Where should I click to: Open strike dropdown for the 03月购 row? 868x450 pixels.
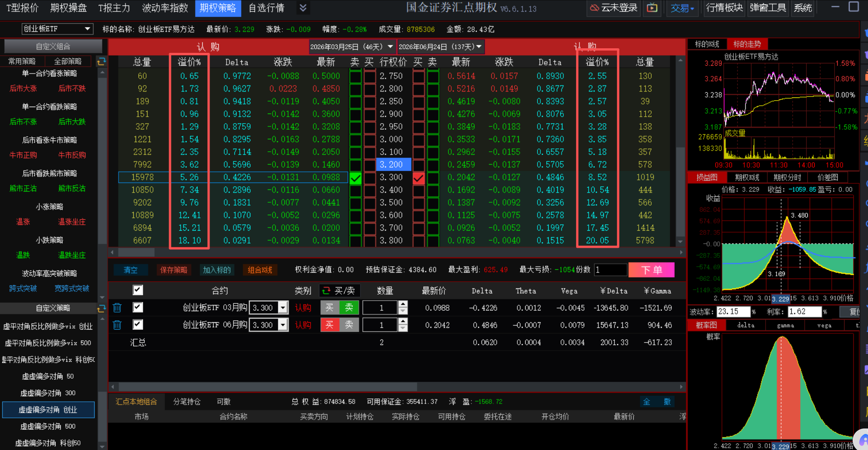283,308
